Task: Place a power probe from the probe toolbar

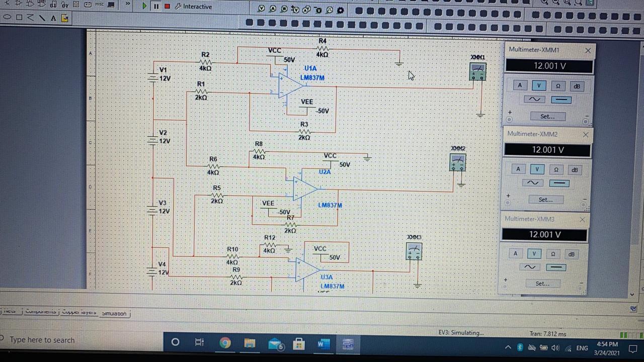Action: (x=284, y=9)
